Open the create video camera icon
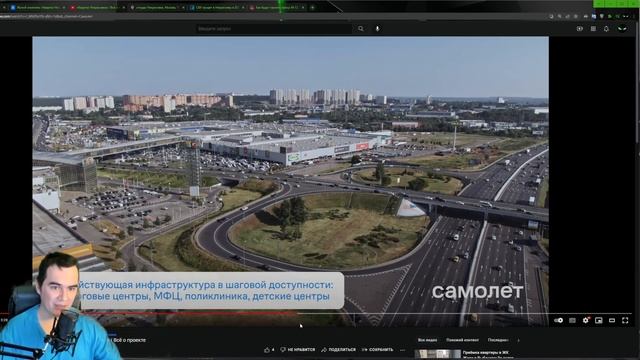The height and width of the screenshot is (360, 640). click(x=580, y=29)
